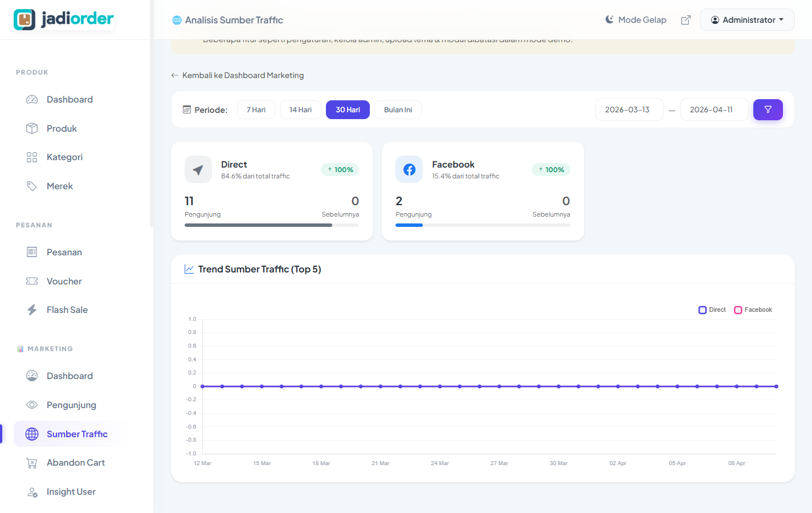Open the 2026-04-11 end date picker

[714, 109]
